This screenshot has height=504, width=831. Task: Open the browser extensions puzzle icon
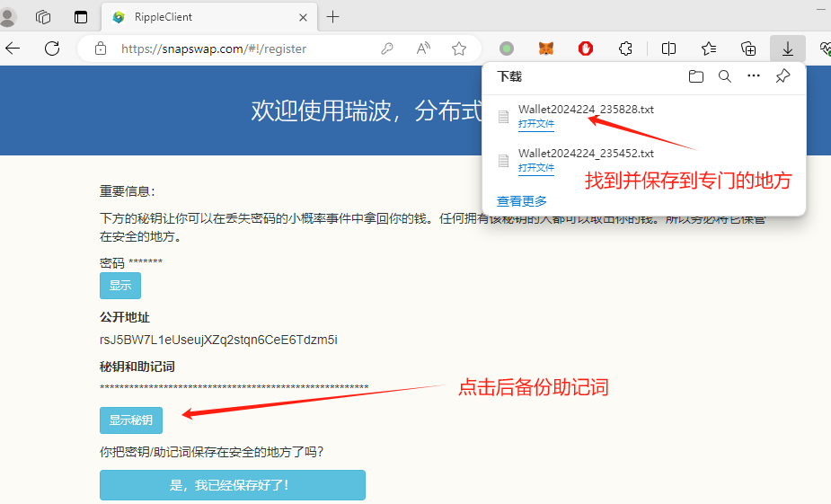626,49
